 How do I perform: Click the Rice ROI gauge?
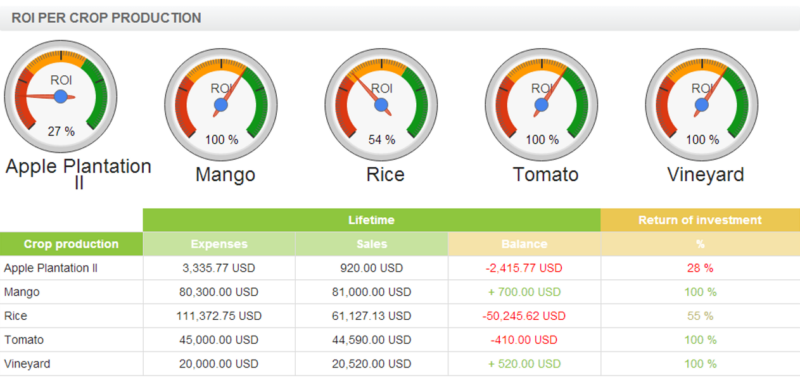point(381,105)
